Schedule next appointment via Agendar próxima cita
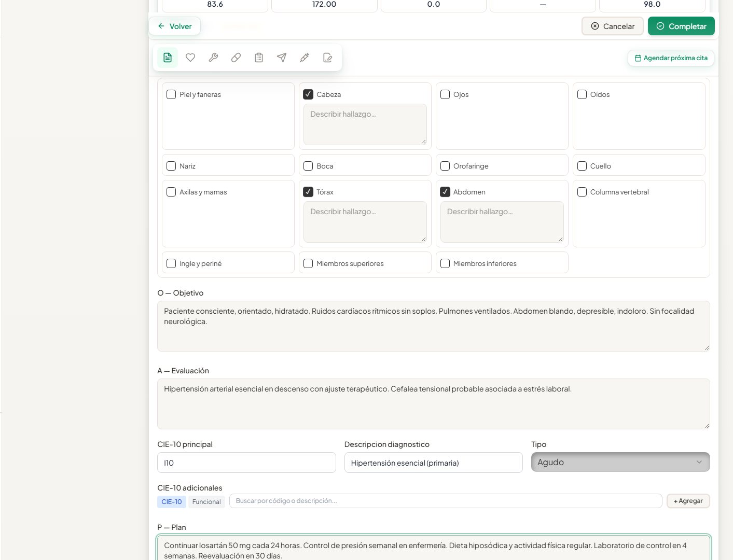733x560 pixels. tap(671, 58)
